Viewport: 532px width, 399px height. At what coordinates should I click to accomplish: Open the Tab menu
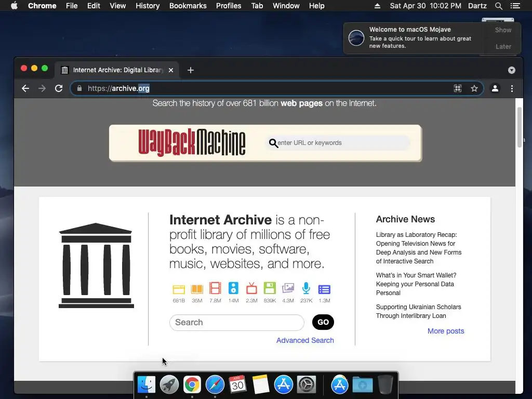257,6
